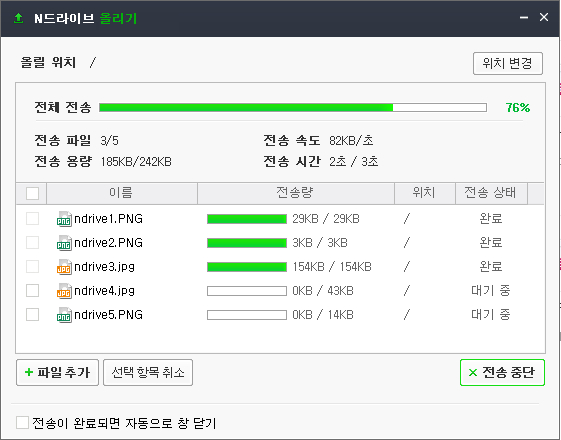Click the 올릴 위치 label
Viewport: 561px width, 440px height.
(x=48, y=63)
